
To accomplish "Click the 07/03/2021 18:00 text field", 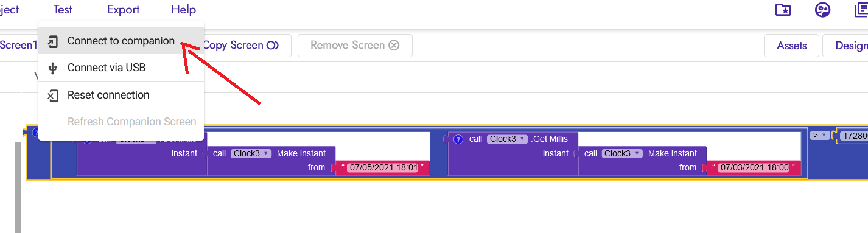I will 754,167.
